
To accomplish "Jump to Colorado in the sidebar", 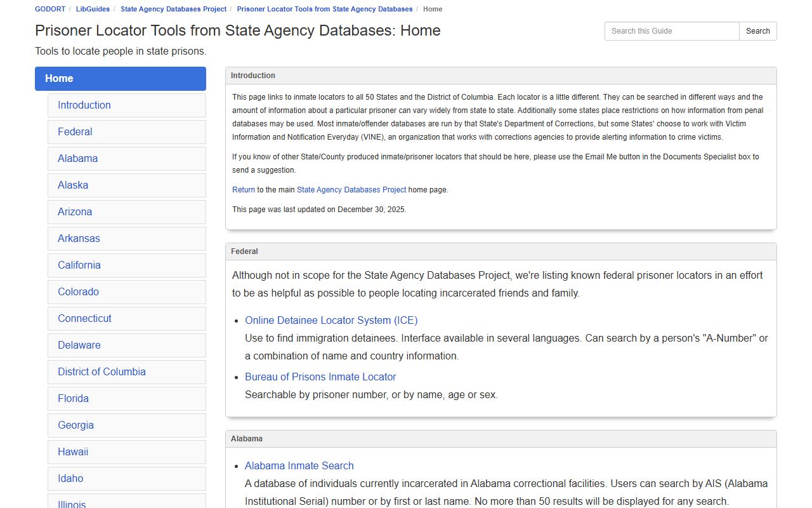I will pos(127,292).
